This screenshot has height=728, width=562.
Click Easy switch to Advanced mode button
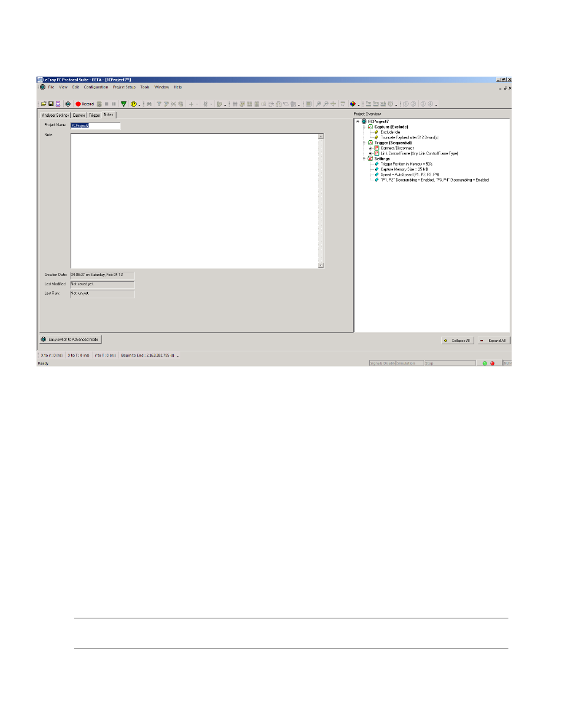tap(70, 340)
